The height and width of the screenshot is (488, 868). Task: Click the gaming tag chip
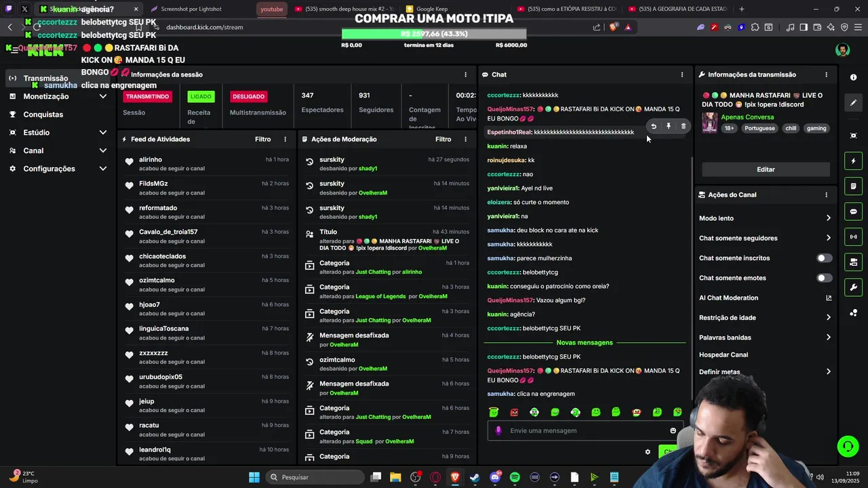tap(816, 128)
